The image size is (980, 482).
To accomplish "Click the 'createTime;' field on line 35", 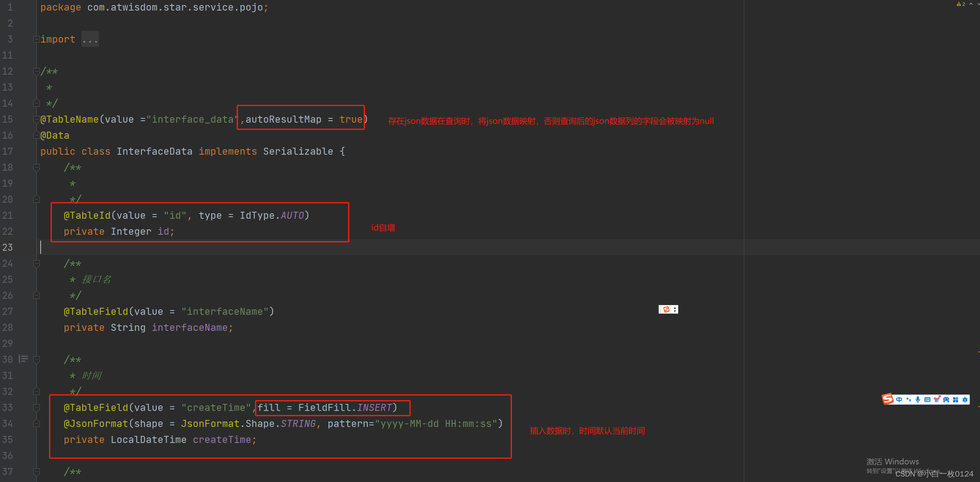I will (x=225, y=440).
